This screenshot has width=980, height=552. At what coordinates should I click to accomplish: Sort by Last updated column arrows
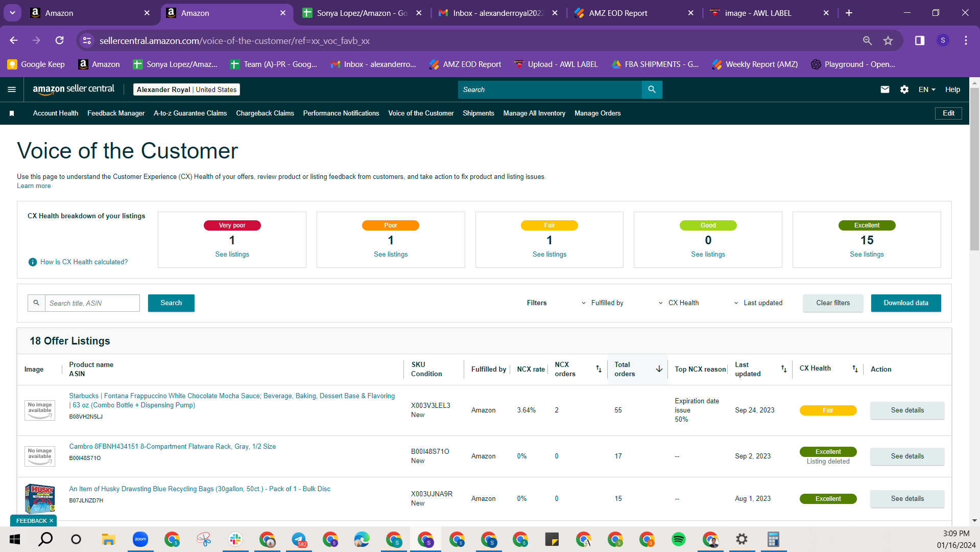784,369
